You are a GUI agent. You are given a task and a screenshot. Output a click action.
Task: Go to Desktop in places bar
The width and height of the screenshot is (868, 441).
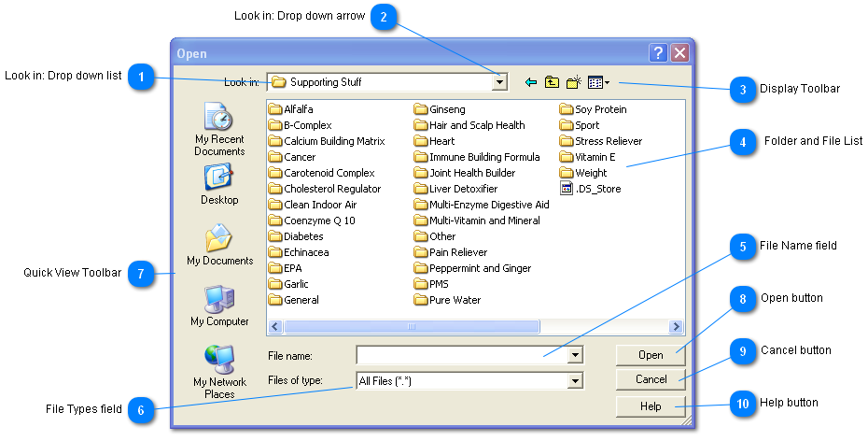(219, 184)
